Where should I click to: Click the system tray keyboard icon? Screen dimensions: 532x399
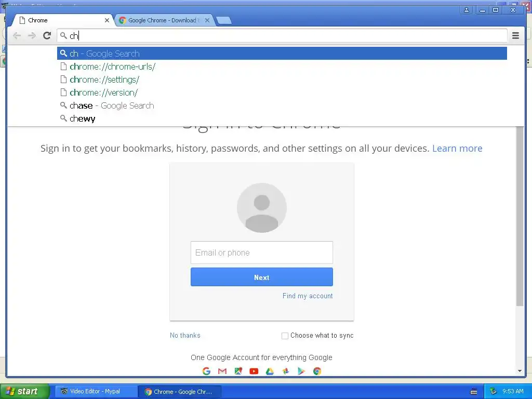tap(474, 392)
